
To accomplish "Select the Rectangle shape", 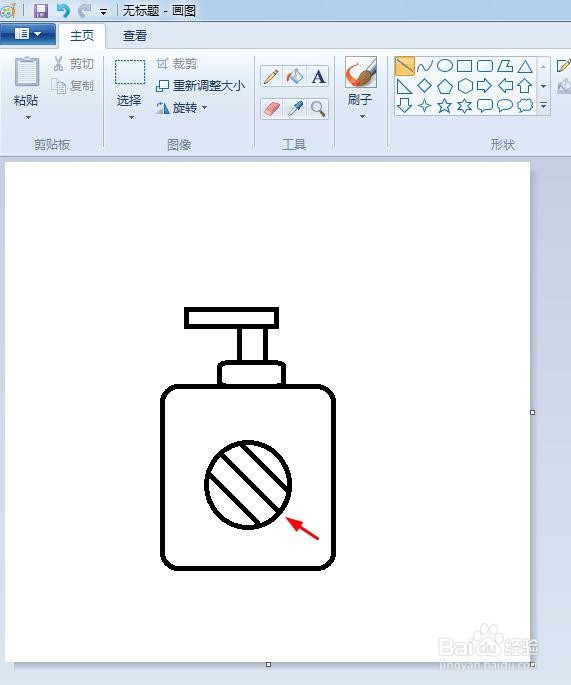I will [x=464, y=66].
